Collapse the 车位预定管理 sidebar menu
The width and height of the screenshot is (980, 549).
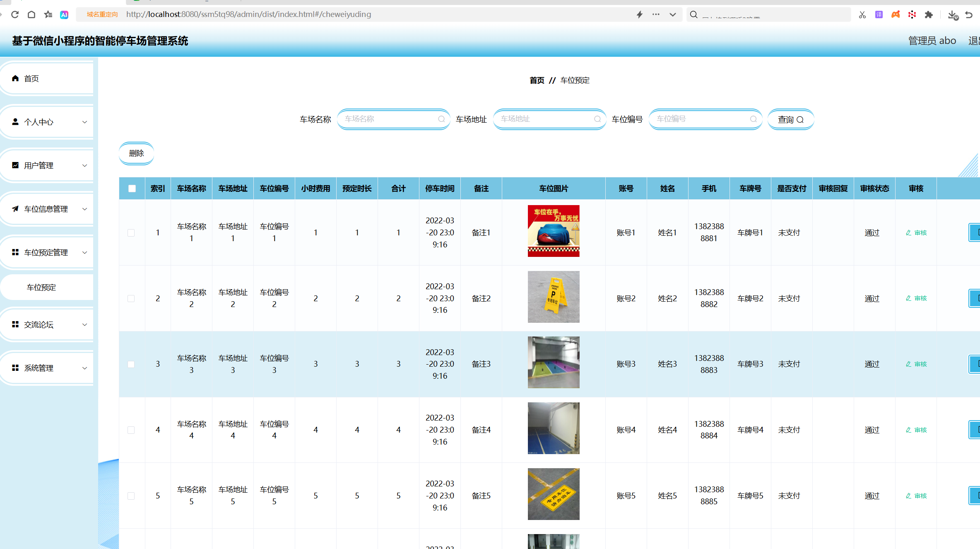coord(47,252)
